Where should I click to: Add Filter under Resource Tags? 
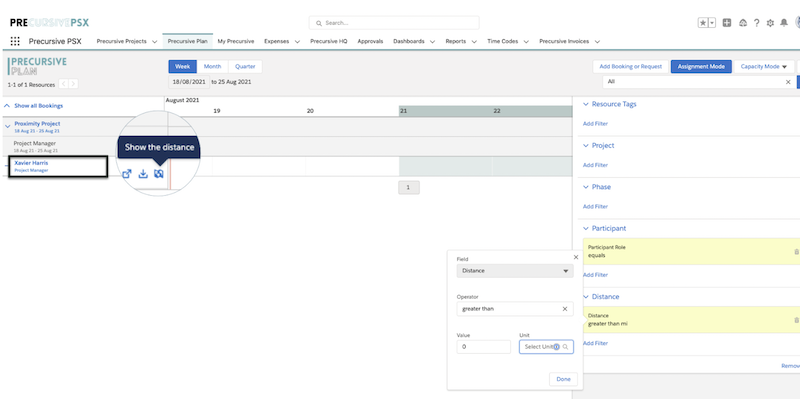pyautogui.click(x=595, y=123)
